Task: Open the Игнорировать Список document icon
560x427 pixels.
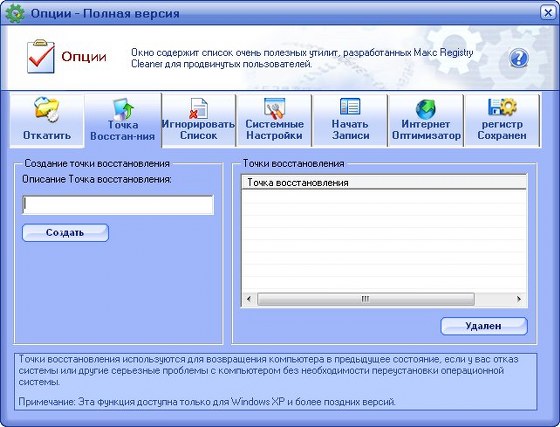Action: [x=199, y=109]
